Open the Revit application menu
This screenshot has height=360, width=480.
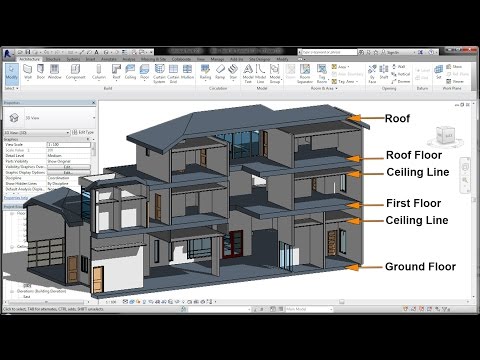pos(9,53)
